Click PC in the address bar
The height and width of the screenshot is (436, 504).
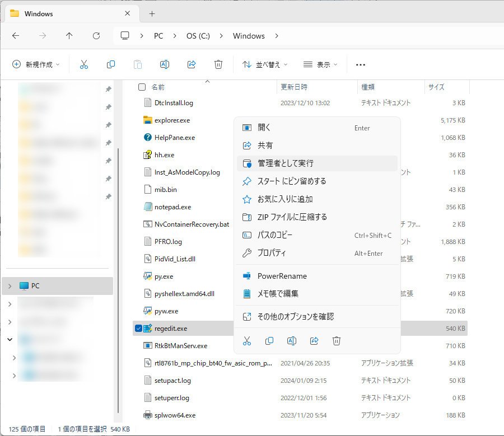(158, 36)
